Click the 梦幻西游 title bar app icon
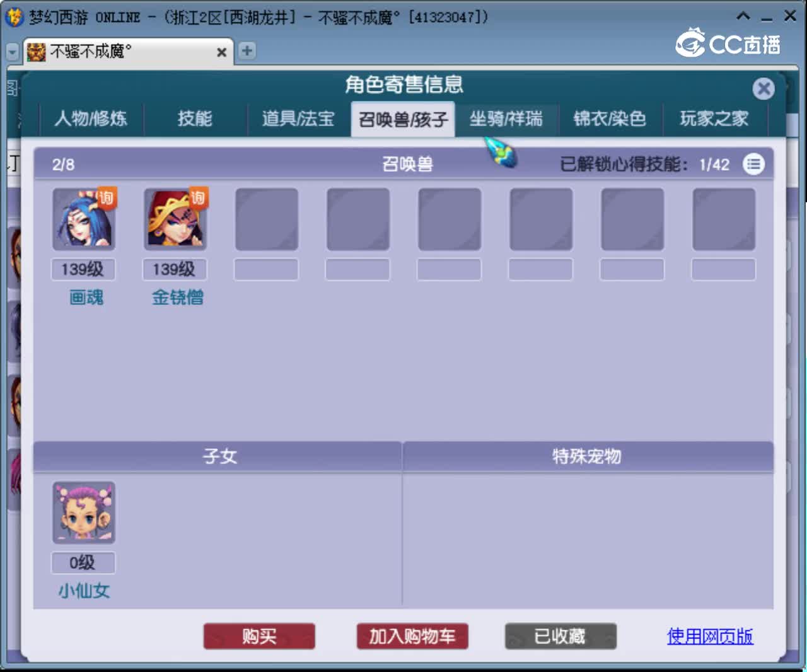Viewport: 807px width, 672px height. [x=14, y=17]
